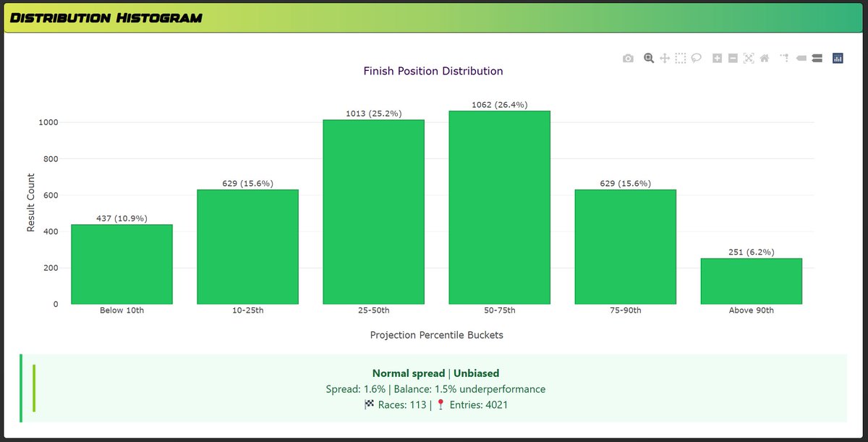Download the plot as a PNG via the camera icon

(x=628, y=59)
